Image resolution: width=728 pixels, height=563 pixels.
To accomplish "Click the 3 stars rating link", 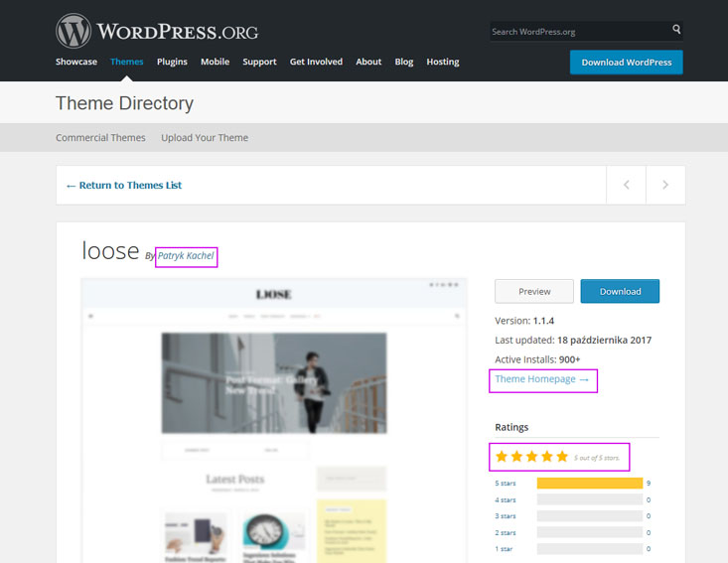I will click(506, 516).
